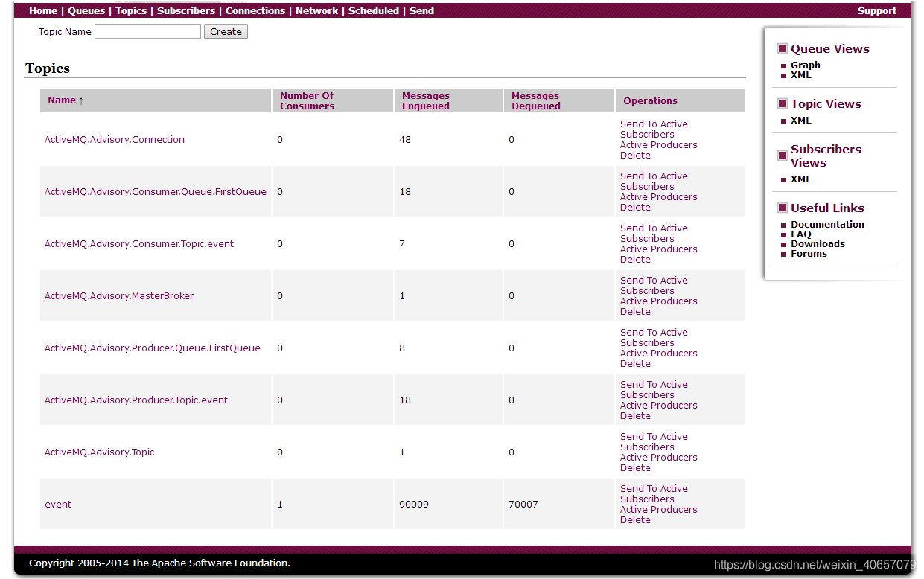Open the Forums link
Viewport: 924px width, 579px height.
point(809,254)
